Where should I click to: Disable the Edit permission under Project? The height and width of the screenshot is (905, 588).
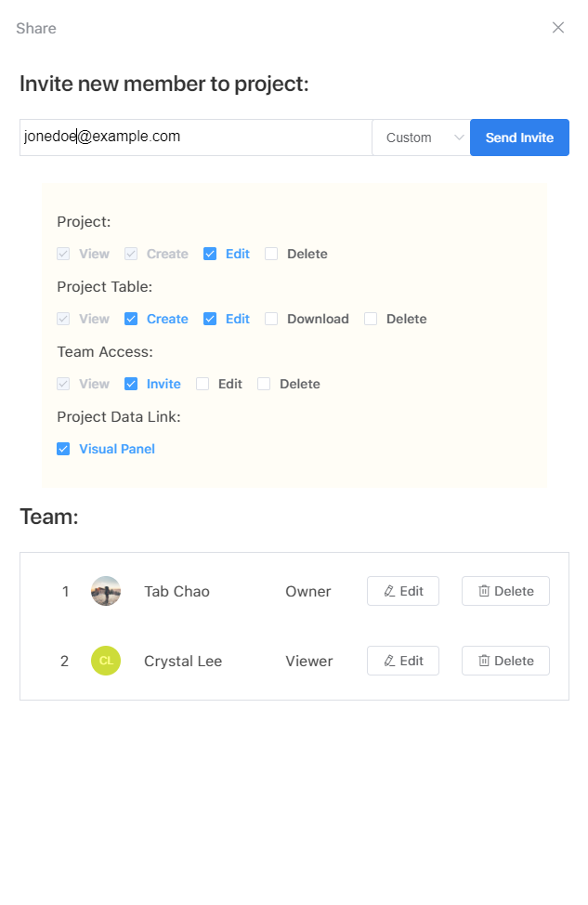point(210,253)
